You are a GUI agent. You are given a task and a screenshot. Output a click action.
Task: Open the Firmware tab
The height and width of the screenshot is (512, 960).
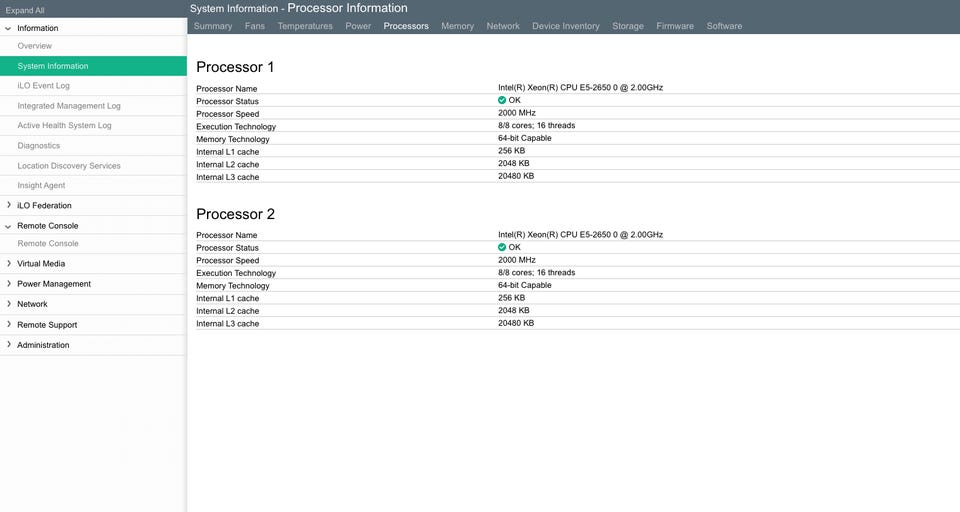point(675,26)
